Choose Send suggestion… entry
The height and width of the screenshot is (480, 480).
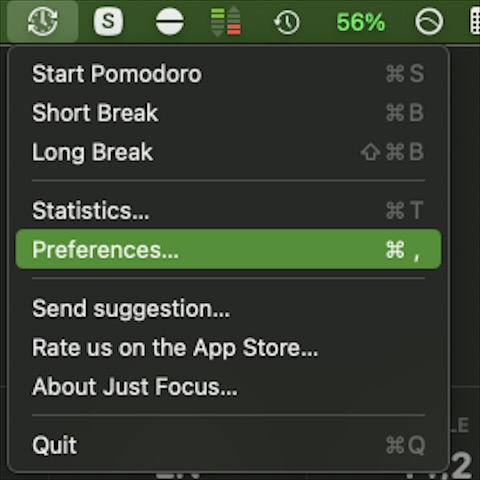[228, 308]
